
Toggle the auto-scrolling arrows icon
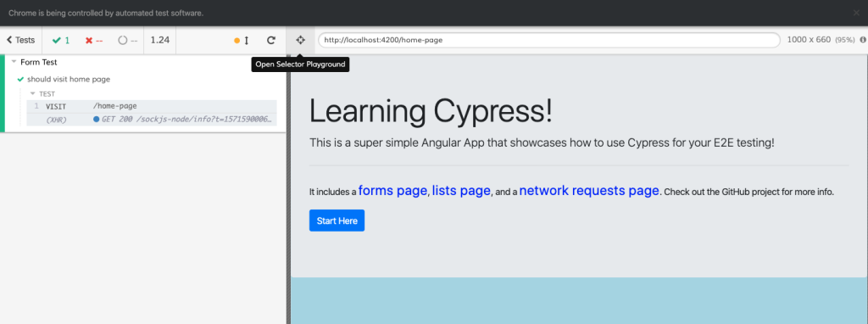pos(247,41)
